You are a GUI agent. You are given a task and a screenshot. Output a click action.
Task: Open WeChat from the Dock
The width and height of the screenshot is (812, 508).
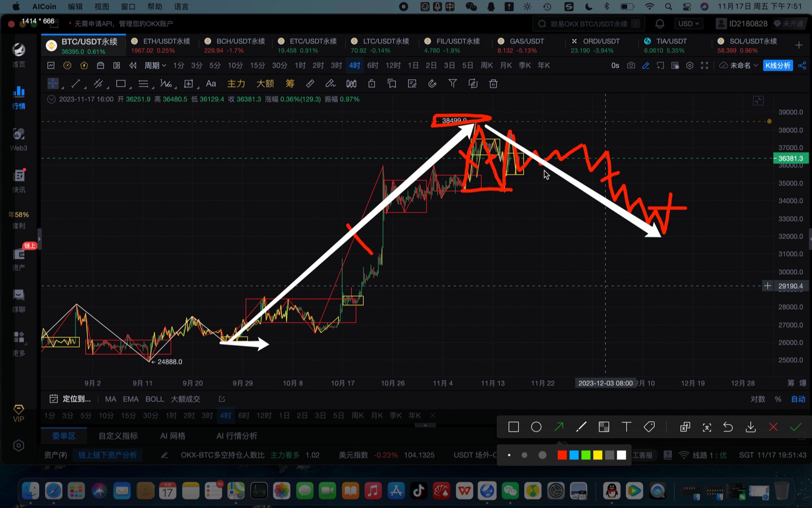pyautogui.click(x=510, y=491)
